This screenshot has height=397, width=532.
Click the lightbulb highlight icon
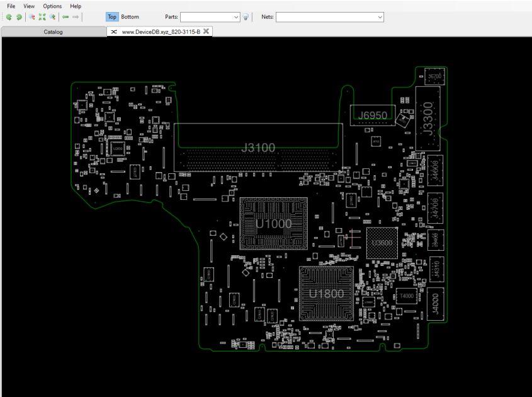click(x=246, y=17)
